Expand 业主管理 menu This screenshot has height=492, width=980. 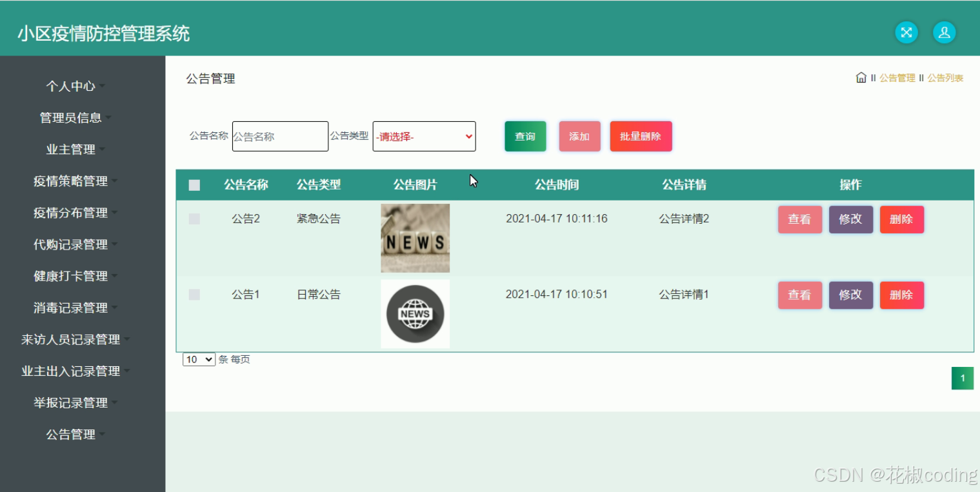click(x=75, y=149)
